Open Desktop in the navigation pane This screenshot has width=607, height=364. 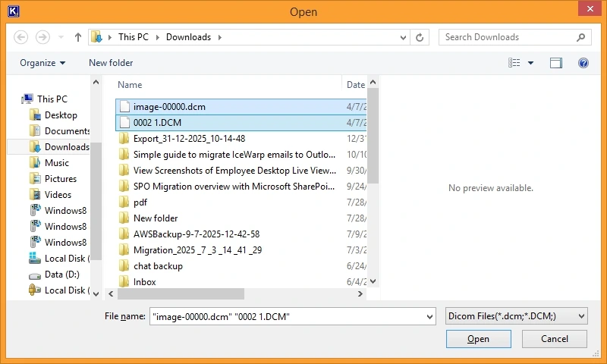click(61, 115)
